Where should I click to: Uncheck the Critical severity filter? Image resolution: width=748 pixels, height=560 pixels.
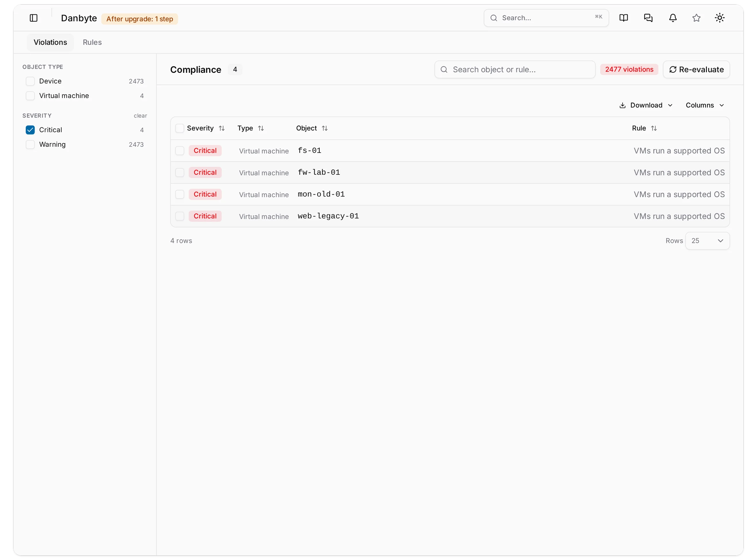tap(30, 130)
